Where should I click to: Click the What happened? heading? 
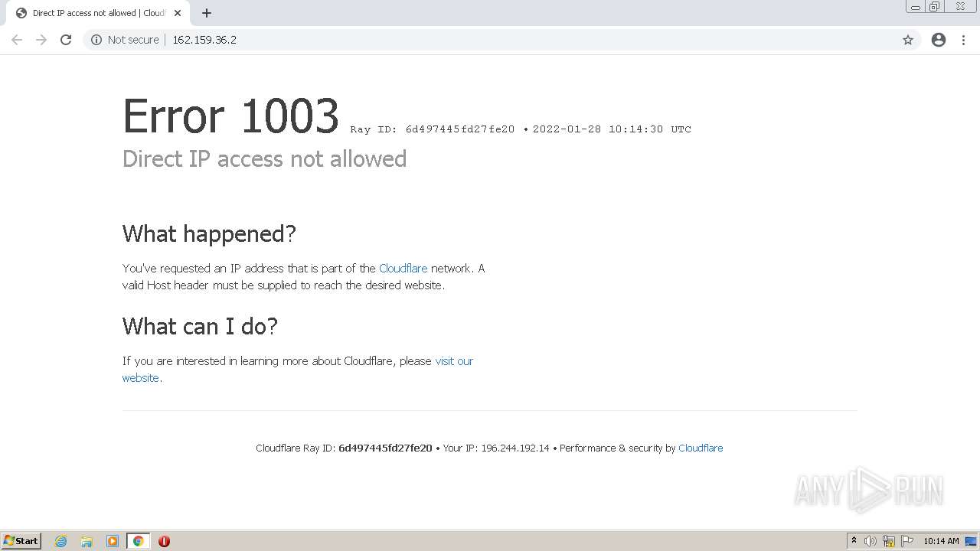(x=209, y=233)
